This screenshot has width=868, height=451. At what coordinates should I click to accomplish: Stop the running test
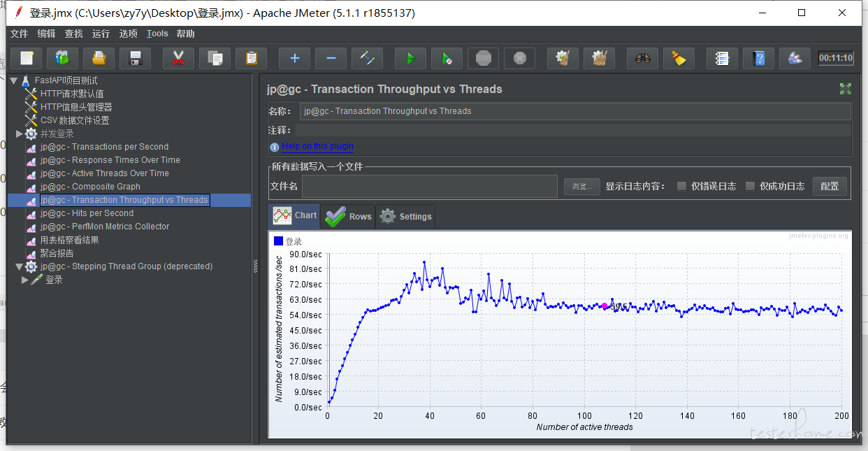(x=484, y=58)
